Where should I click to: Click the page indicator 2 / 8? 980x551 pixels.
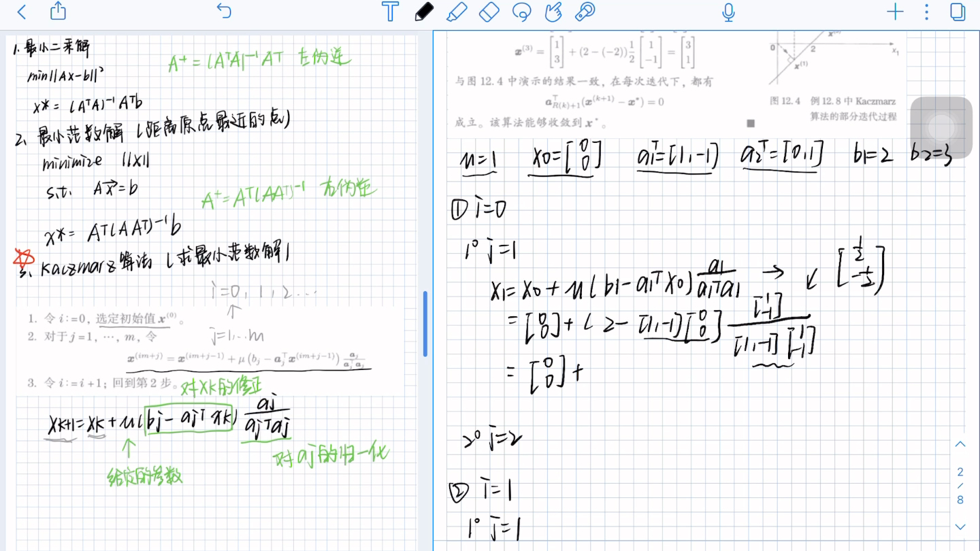pyautogui.click(x=960, y=486)
